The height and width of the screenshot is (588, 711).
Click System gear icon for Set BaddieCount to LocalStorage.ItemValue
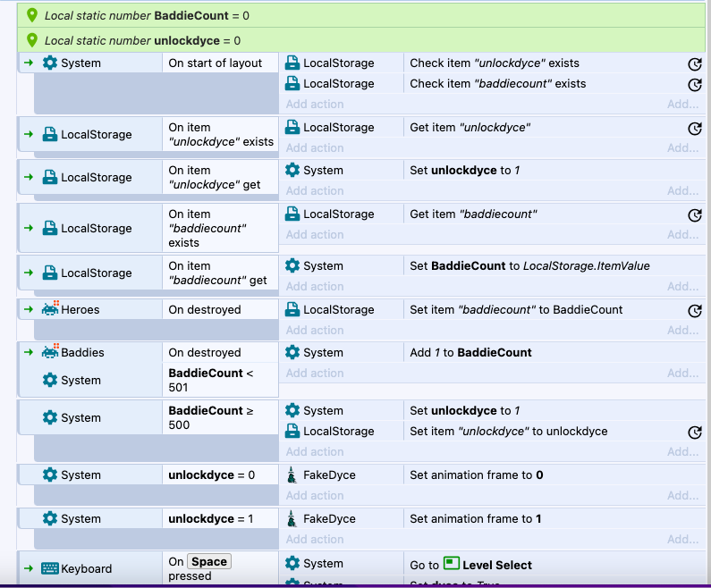pos(292,265)
